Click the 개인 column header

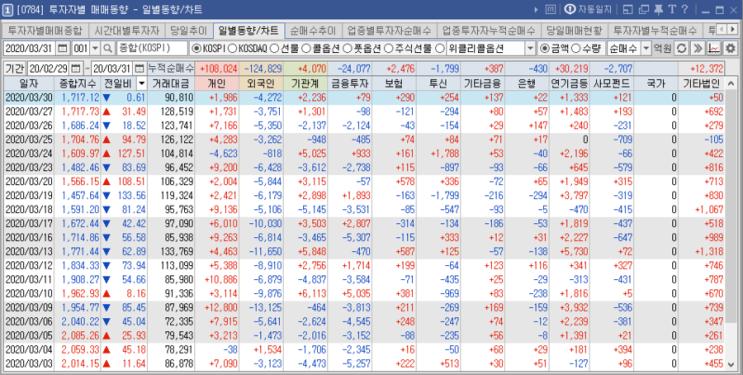[x=217, y=84]
